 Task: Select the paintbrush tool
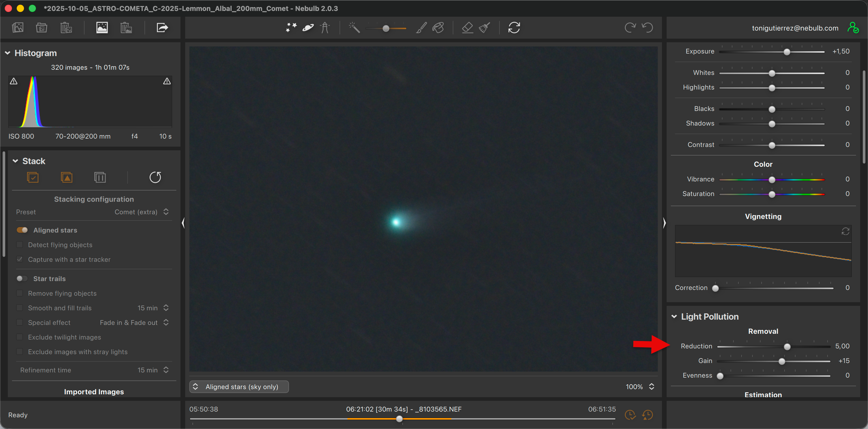pyautogui.click(x=421, y=28)
